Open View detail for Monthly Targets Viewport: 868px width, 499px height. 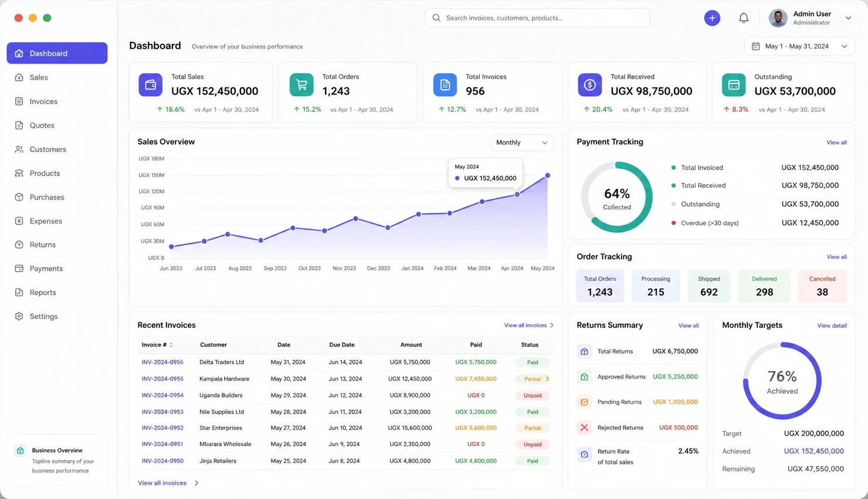point(832,326)
